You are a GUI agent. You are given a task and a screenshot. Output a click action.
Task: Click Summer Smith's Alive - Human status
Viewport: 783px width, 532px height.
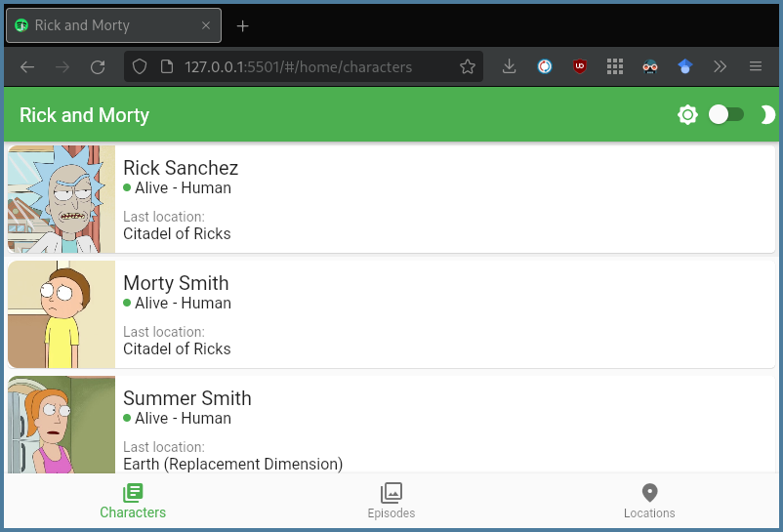pos(178,419)
